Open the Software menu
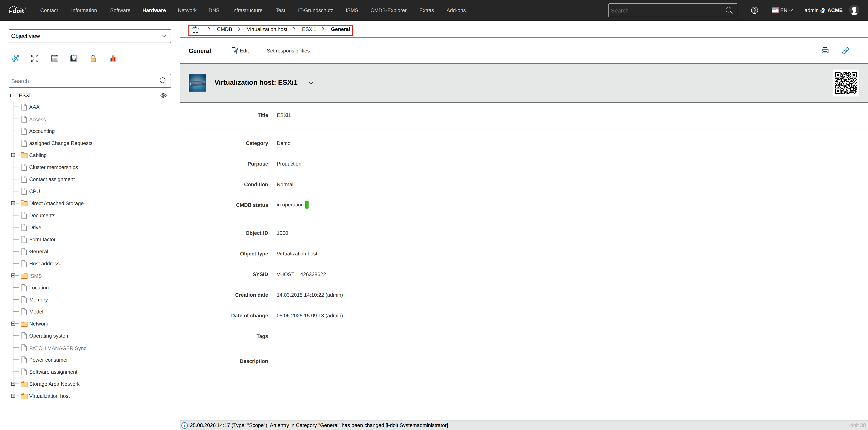 tap(120, 11)
